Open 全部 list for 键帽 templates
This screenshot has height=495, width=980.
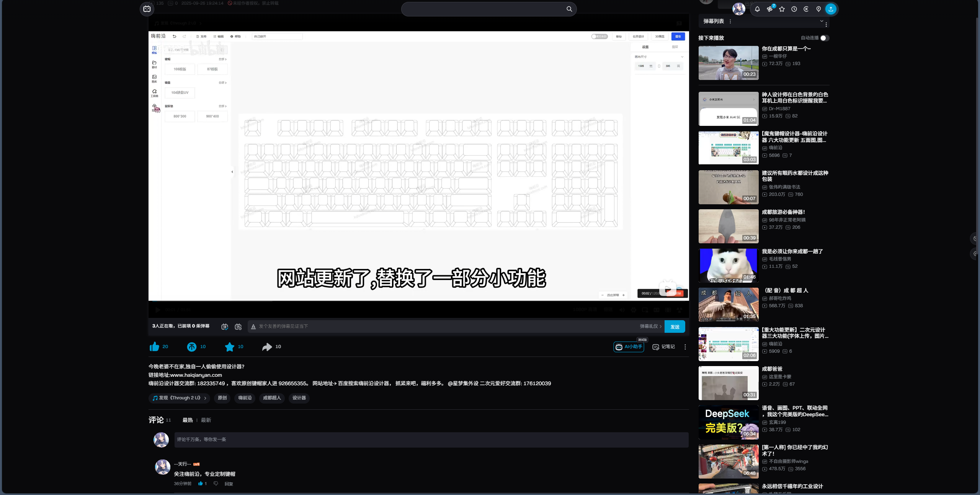222,59
